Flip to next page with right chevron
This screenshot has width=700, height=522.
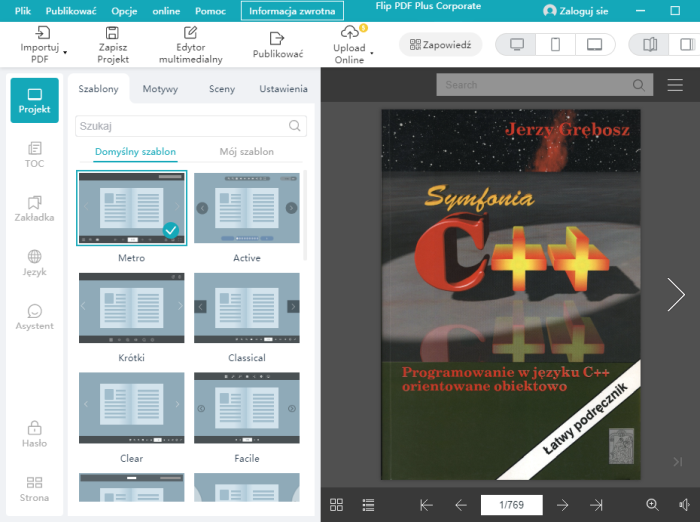point(676,294)
